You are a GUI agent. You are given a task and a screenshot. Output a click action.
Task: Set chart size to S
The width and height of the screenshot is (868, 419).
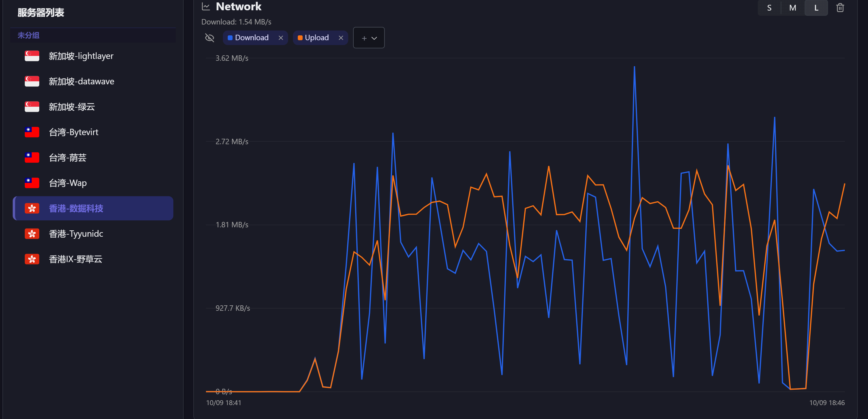[769, 8]
